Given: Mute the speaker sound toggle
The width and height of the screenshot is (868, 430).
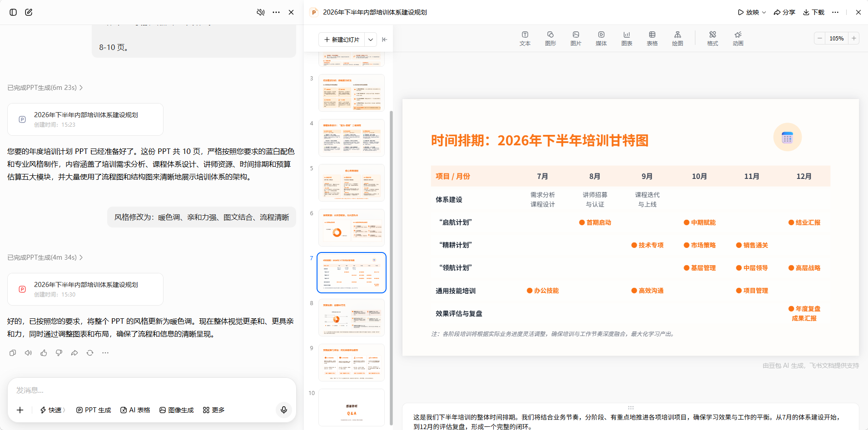Looking at the screenshot, I should (261, 12).
